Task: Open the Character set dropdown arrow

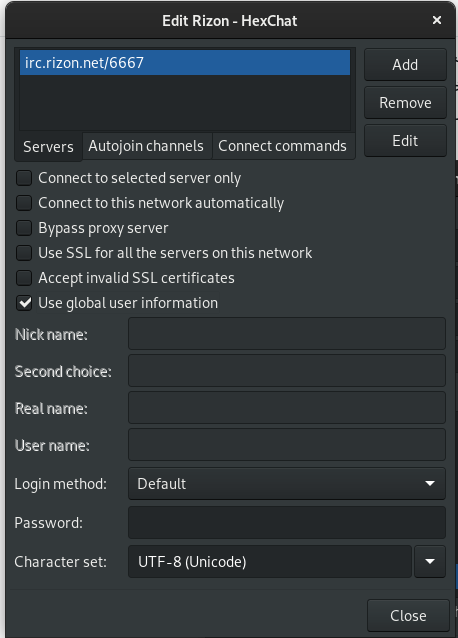Action: 430,562
